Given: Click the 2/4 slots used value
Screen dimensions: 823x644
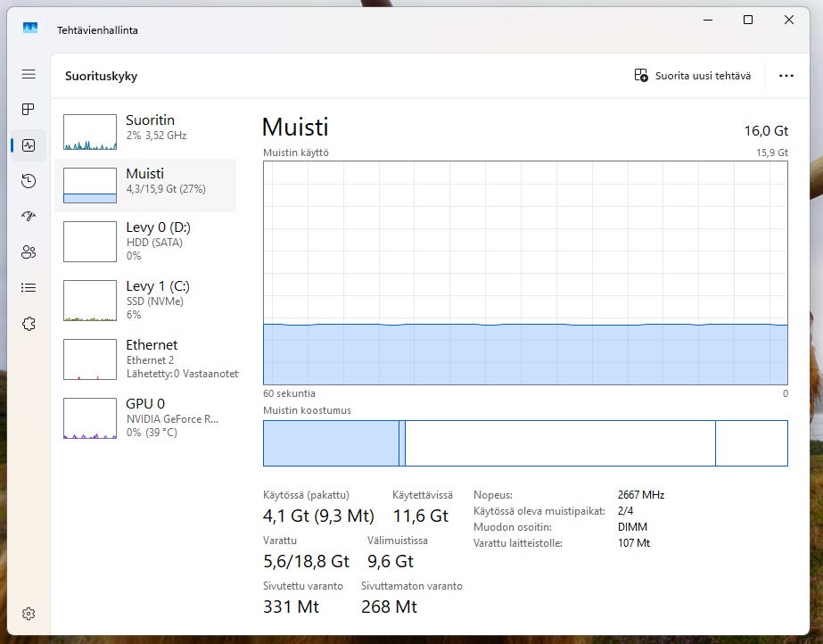Looking at the screenshot, I should pyautogui.click(x=625, y=511).
